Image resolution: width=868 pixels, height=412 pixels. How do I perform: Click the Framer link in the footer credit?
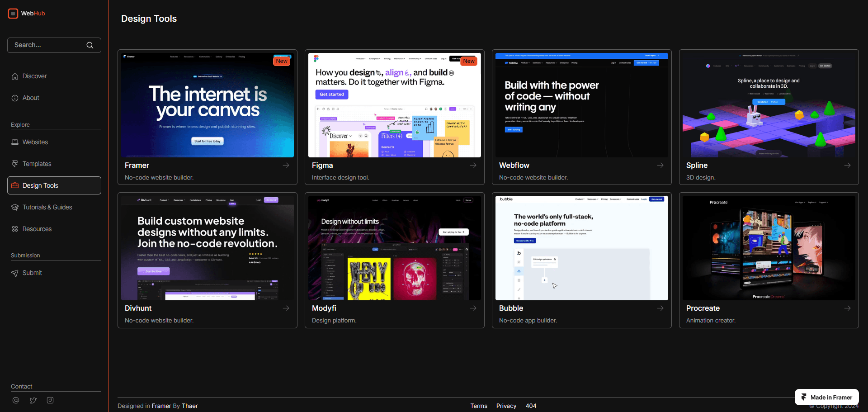(x=161, y=406)
